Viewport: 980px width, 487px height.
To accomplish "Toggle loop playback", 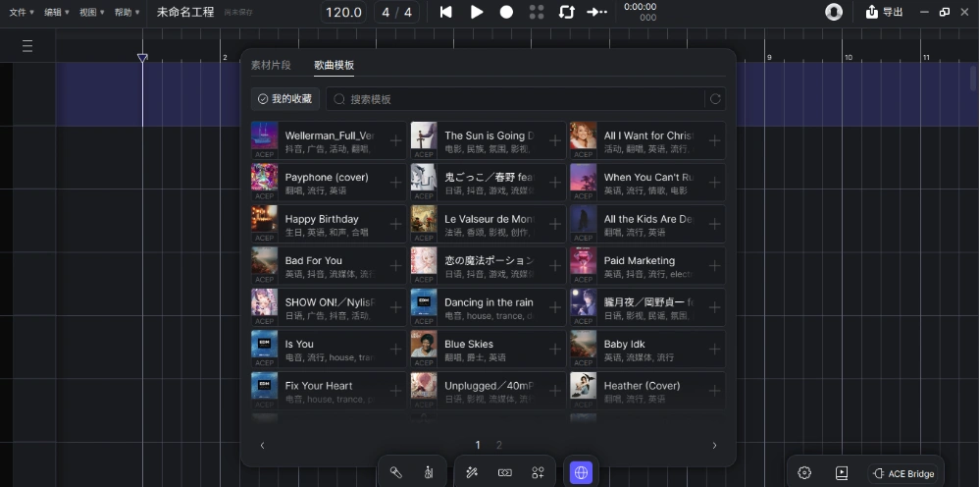I will (566, 12).
